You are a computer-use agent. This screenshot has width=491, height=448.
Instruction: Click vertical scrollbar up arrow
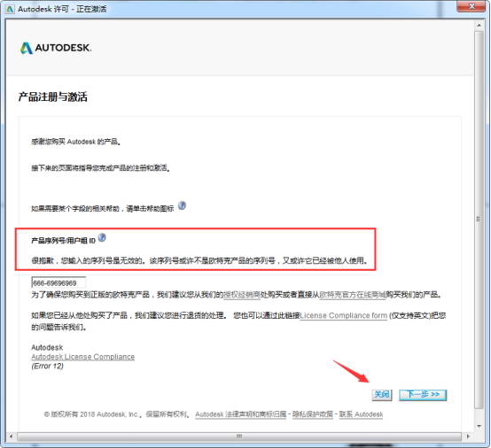tap(479, 25)
